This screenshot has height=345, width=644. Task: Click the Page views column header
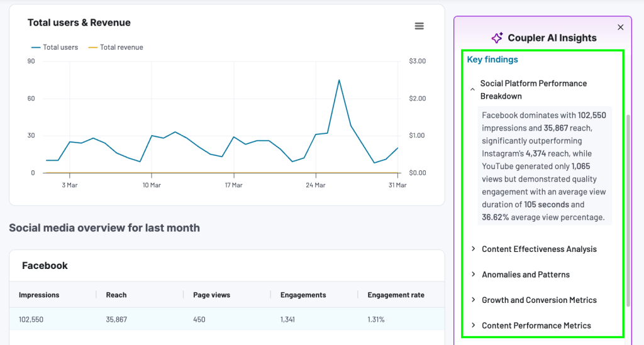211,295
